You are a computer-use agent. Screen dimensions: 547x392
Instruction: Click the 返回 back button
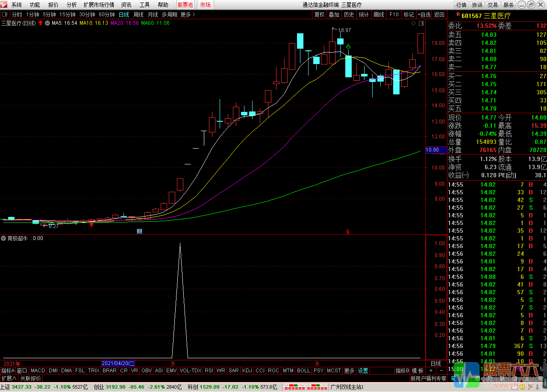[x=439, y=15]
